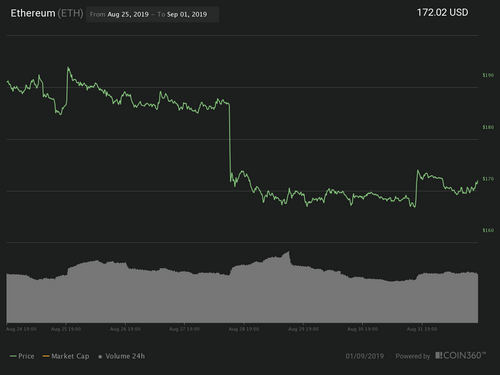
Task: Select the To date Sep 01, 2019
Action: (x=187, y=14)
